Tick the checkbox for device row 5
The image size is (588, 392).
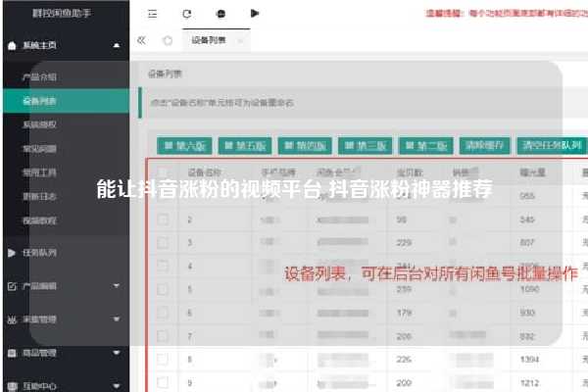(163, 289)
